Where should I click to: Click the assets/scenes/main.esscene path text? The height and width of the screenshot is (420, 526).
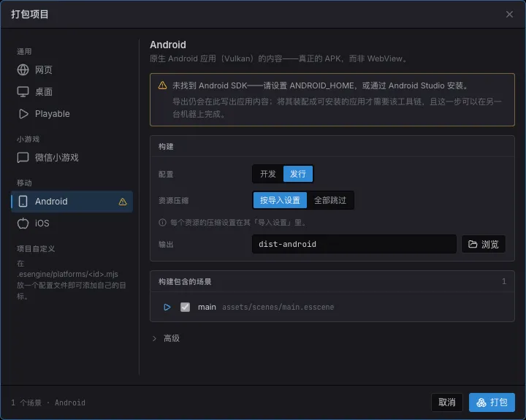(x=278, y=307)
